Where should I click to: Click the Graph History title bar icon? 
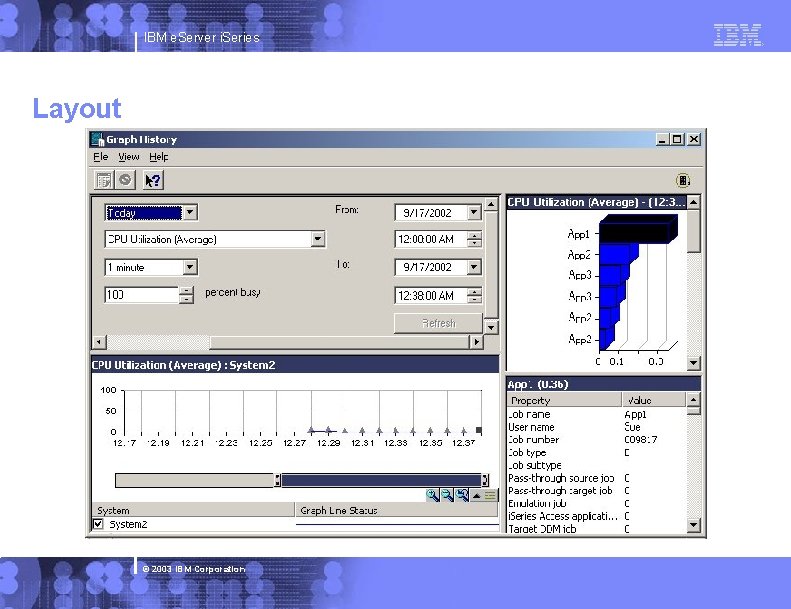pos(97,139)
